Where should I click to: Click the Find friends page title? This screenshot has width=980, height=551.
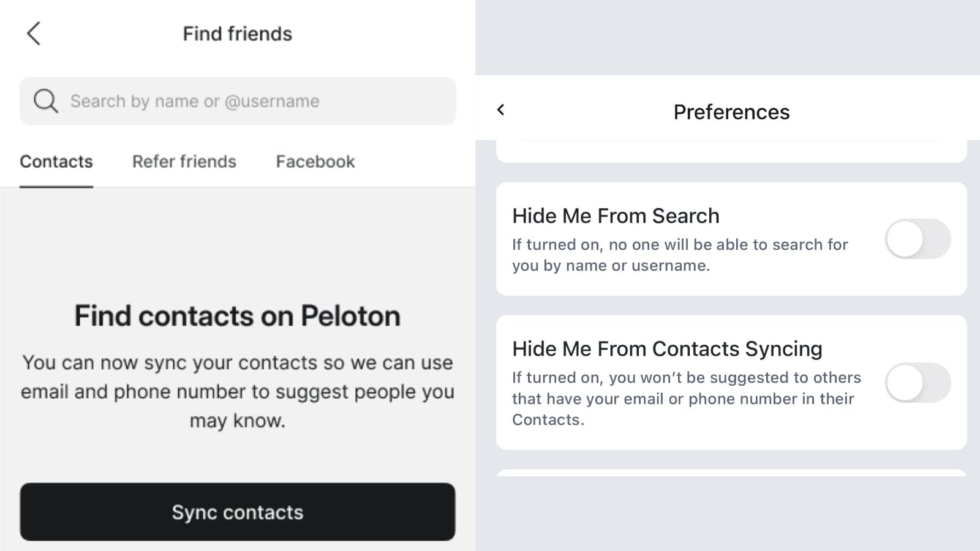238,34
